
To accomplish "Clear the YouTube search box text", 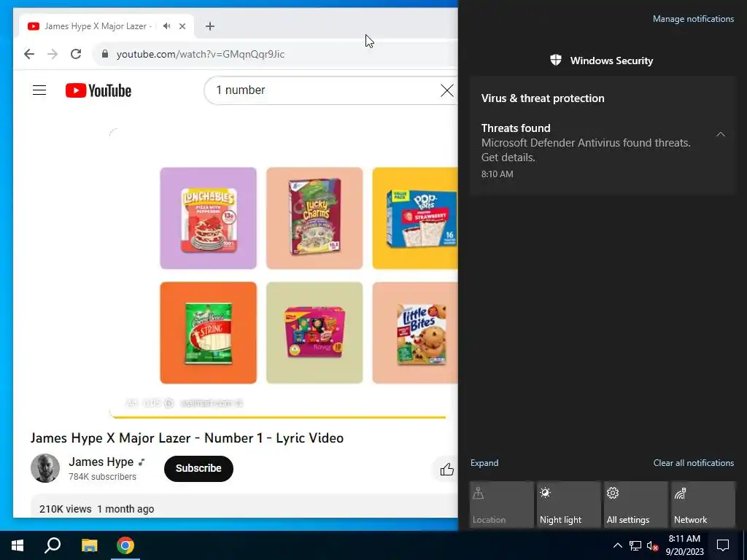I will [x=447, y=90].
